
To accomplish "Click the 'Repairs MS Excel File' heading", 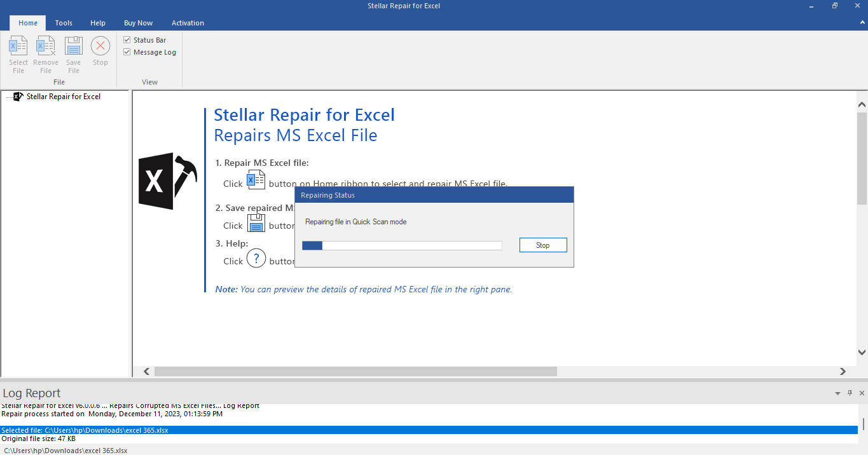I will (x=296, y=135).
